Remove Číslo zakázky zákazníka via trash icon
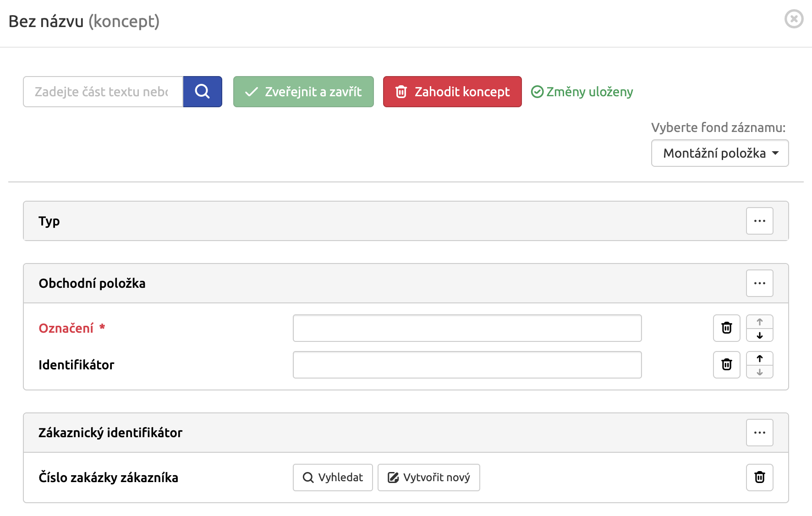The width and height of the screenshot is (812, 516). click(759, 478)
